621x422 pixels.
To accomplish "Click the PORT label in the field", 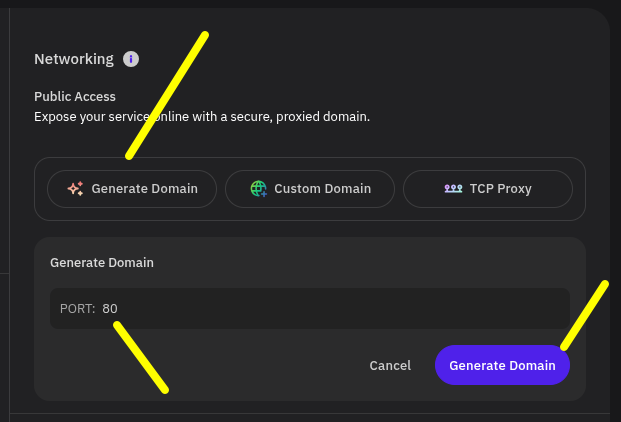I will pos(78,309).
